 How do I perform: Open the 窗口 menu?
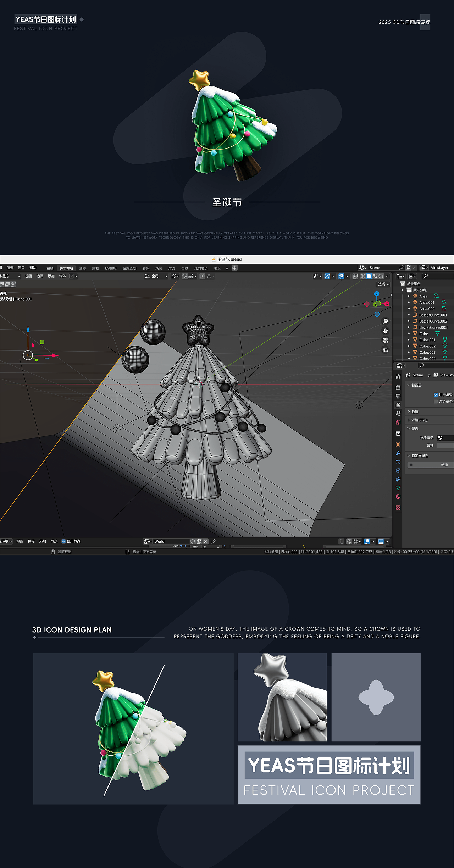tap(22, 268)
